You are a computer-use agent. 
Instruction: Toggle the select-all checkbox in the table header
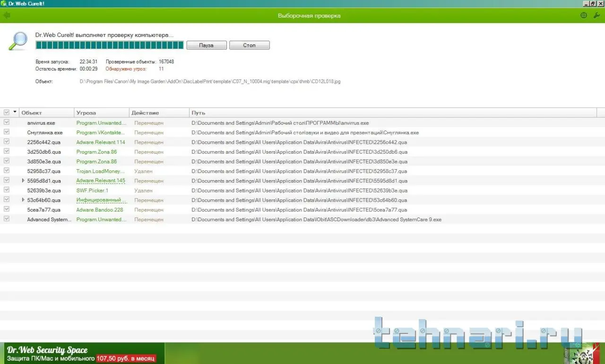[x=7, y=113]
